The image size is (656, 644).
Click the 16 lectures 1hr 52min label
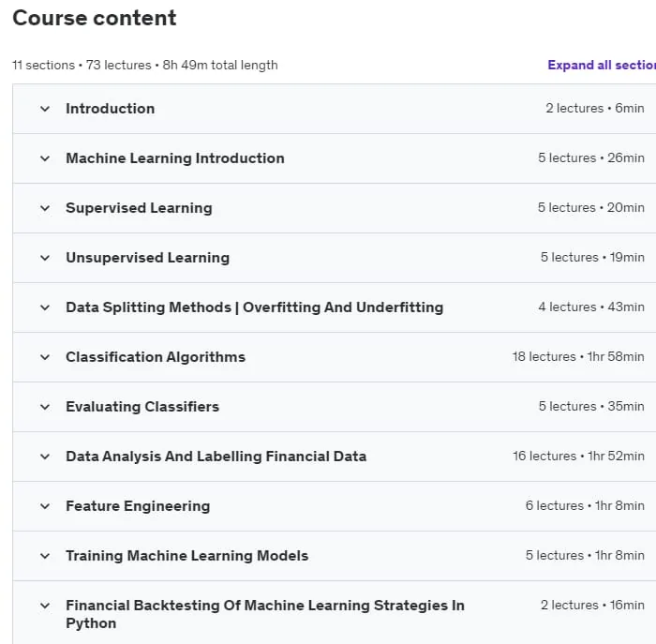pos(578,457)
